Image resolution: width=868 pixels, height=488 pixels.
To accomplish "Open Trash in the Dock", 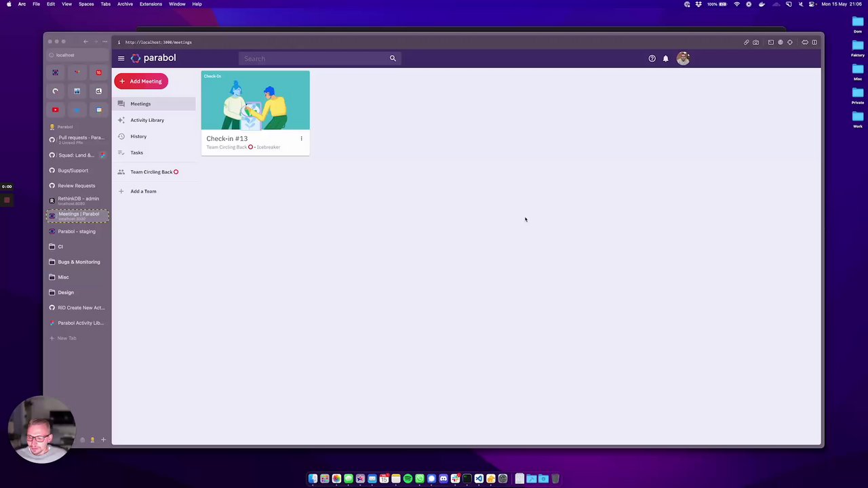I will pos(555,479).
